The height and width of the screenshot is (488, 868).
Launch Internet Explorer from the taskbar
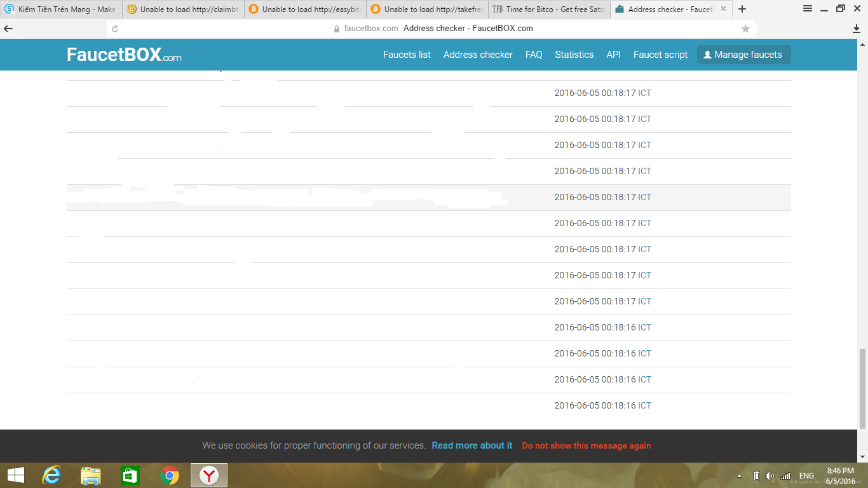51,475
